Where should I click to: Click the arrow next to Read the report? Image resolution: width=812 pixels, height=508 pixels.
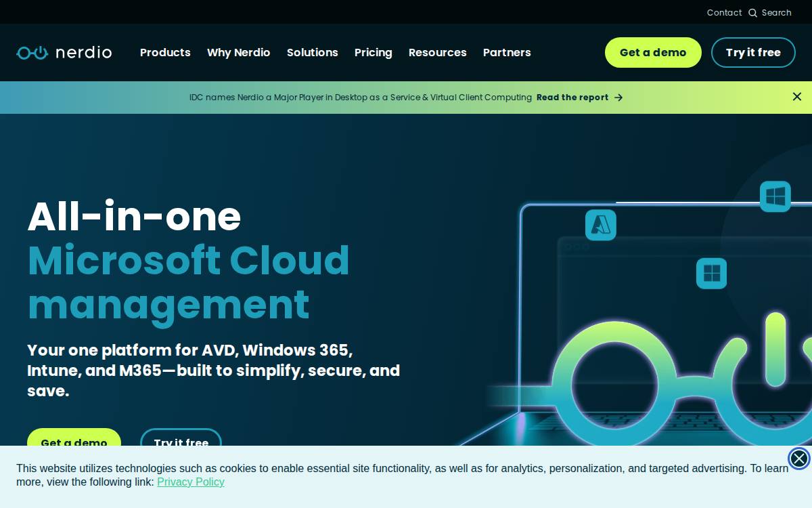coord(618,98)
